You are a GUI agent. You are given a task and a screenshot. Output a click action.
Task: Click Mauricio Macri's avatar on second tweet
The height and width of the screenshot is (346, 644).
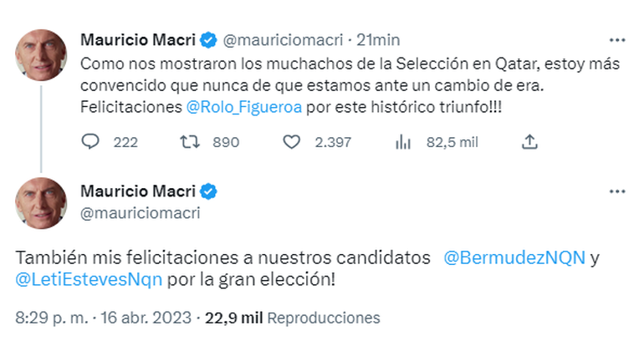click(x=41, y=204)
